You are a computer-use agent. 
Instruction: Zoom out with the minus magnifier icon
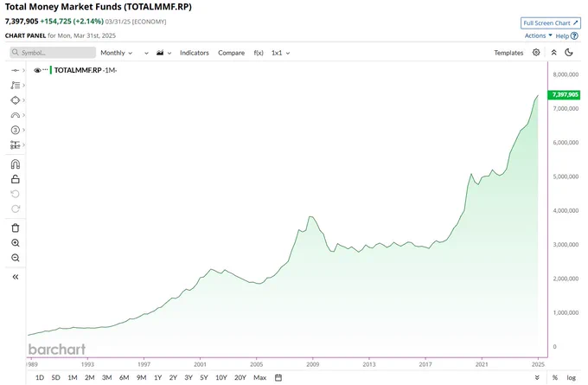click(16, 258)
